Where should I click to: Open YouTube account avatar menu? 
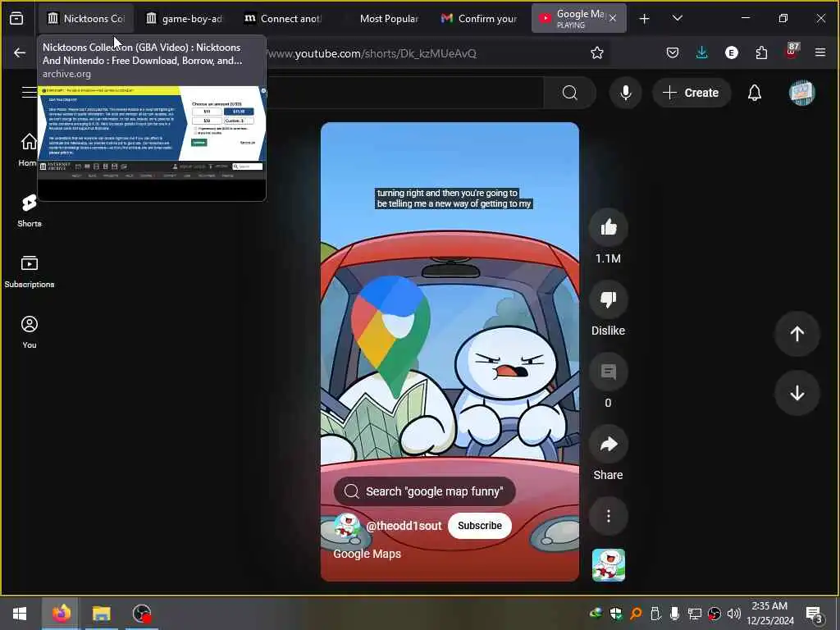click(x=802, y=93)
